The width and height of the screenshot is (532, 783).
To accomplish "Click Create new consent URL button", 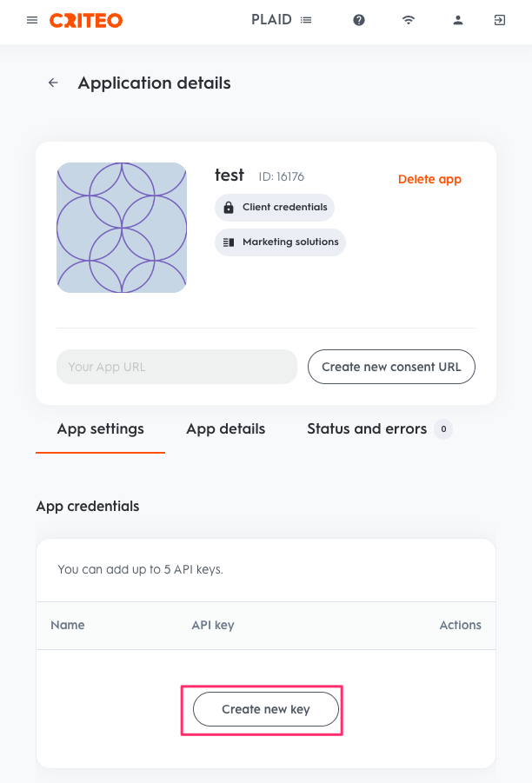I will [x=391, y=367].
